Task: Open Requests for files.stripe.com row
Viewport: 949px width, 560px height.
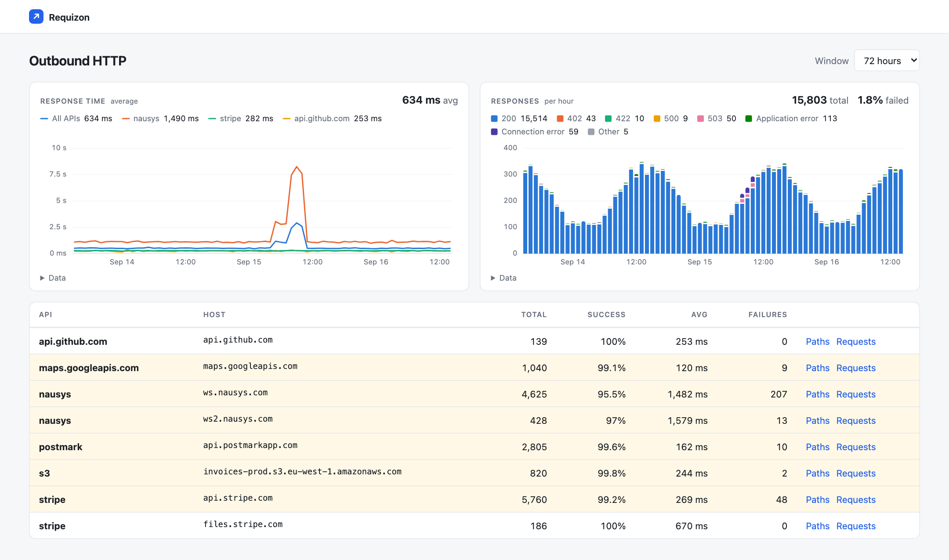Action: 856,526
